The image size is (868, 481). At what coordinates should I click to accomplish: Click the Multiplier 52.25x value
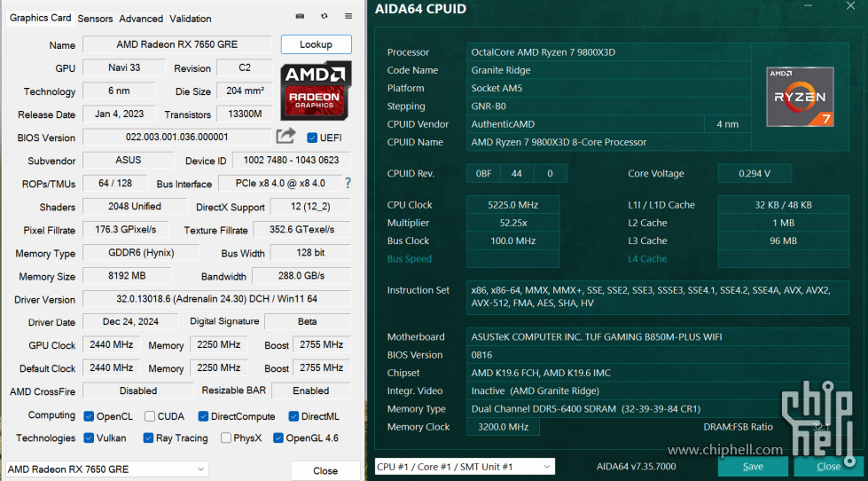513,223
